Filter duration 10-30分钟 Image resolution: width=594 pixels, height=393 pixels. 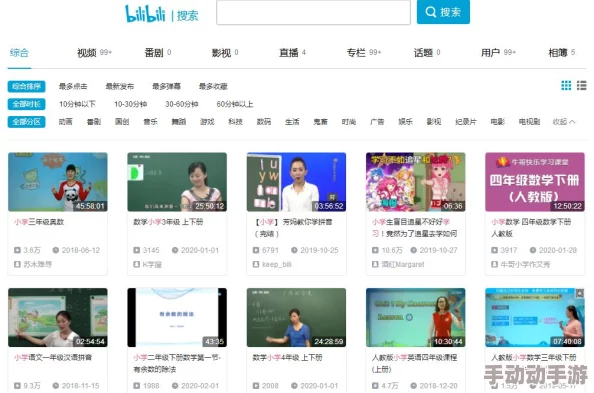(131, 104)
